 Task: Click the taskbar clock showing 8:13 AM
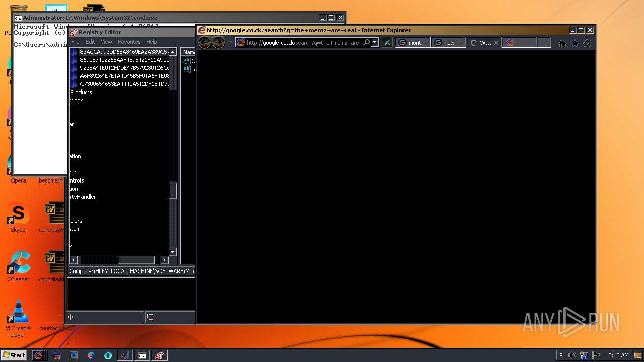[x=618, y=355]
